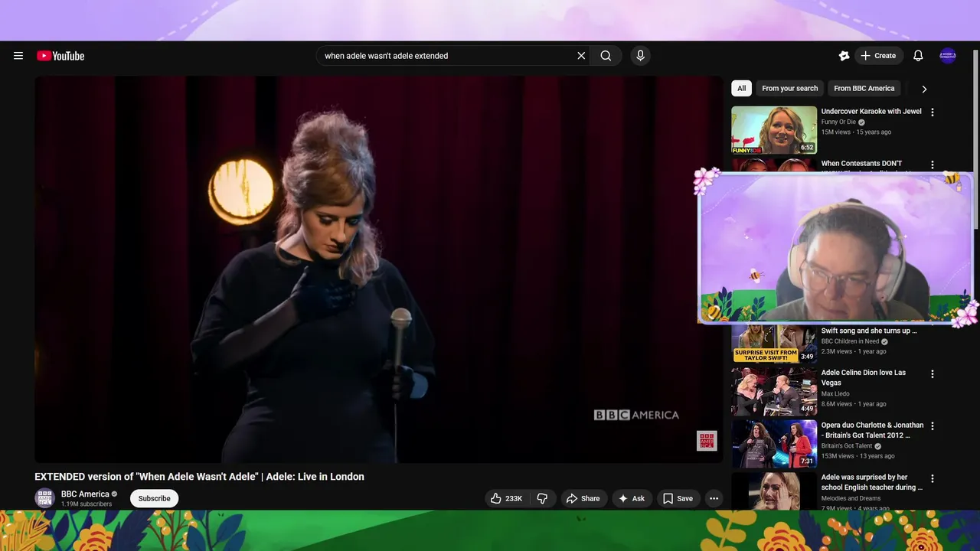Click the Melodies and Dreams channel name
Screen dimensions: 980x551
851,499
